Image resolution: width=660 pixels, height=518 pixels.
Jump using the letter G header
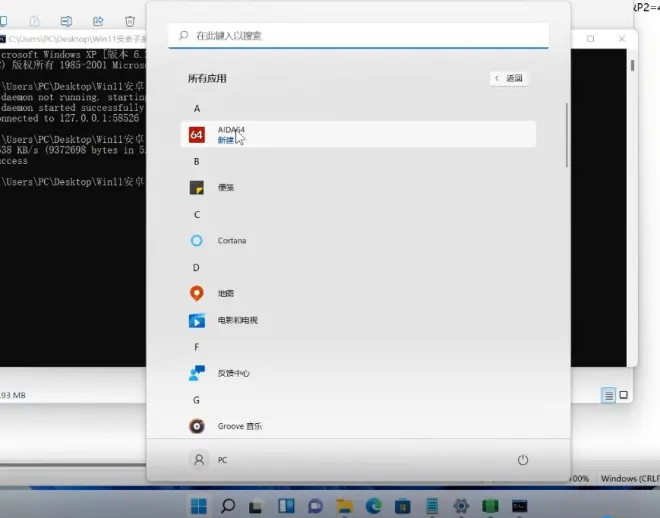[x=197, y=400]
